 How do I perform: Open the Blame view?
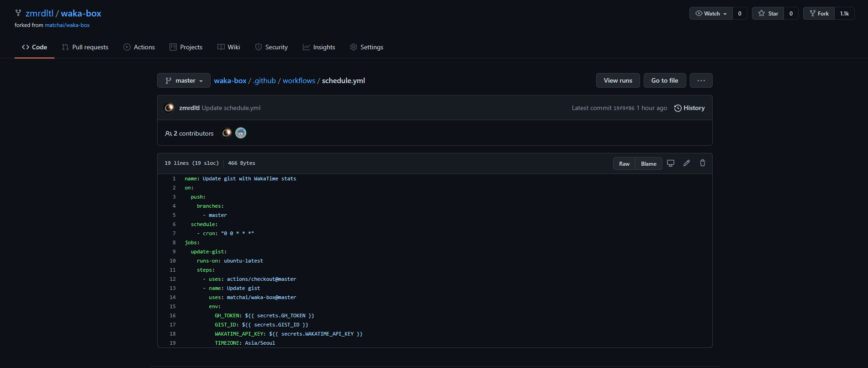tap(649, 163)
